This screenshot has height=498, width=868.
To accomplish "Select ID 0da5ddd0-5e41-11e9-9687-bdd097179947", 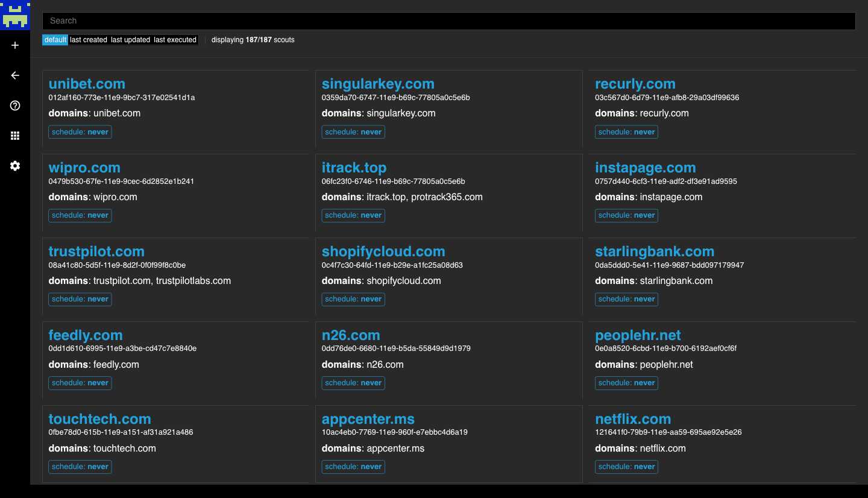I will coord(670,265).
